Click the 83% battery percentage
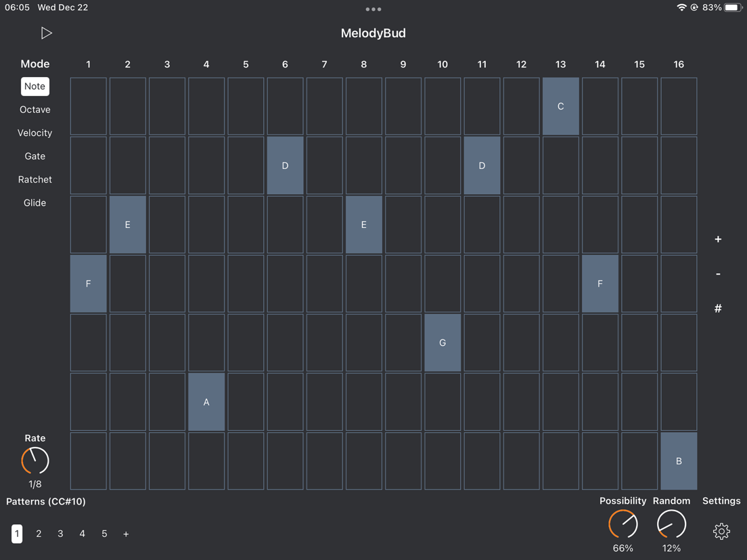747x560 pixels. (712, 7)
